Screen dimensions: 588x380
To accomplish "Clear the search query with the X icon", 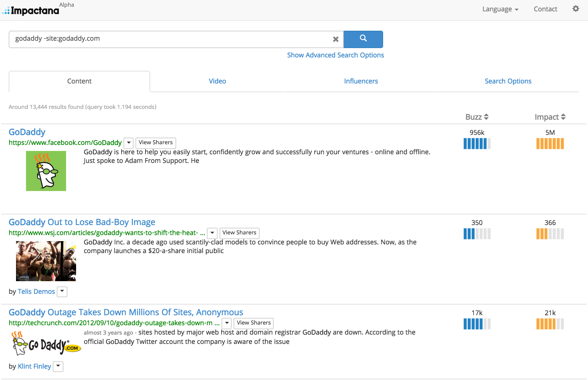I will point(336,39).
